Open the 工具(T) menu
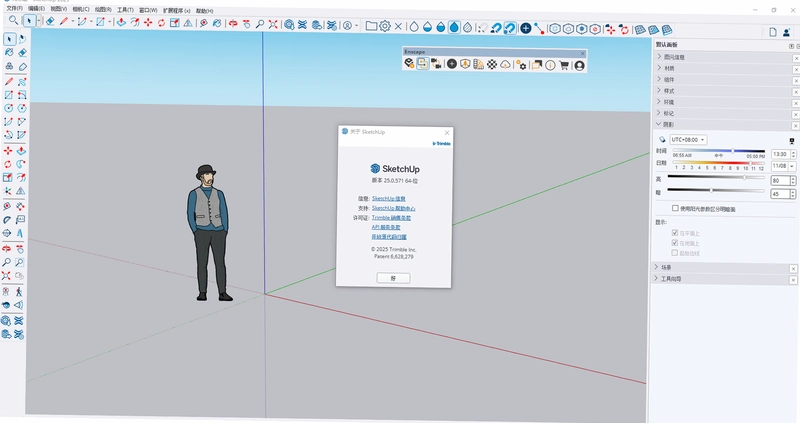This screenshot has width=800, height=423. [x=125, y=10]
